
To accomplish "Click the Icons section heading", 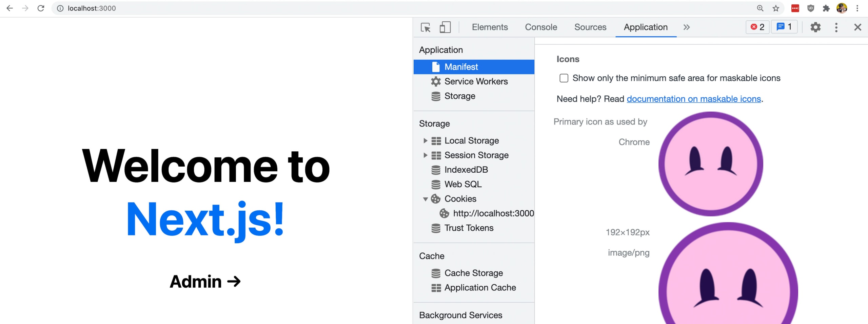I will (x=568, y=59).
